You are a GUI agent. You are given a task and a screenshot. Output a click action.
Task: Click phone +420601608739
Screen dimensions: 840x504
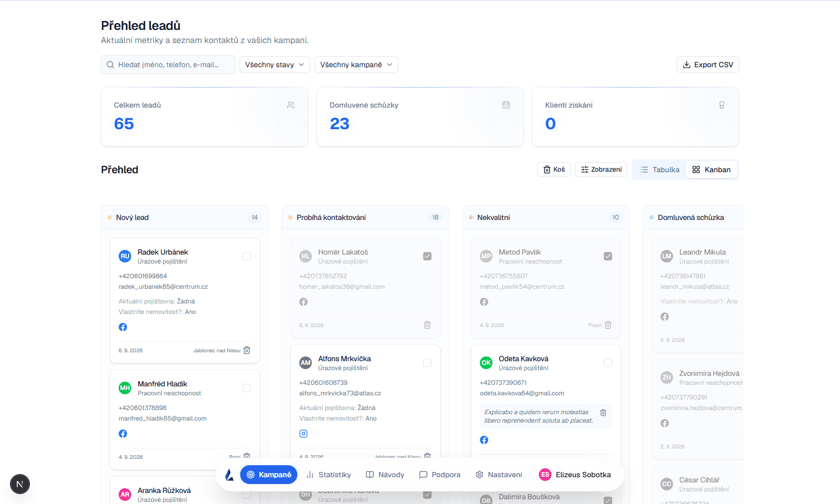323,383
